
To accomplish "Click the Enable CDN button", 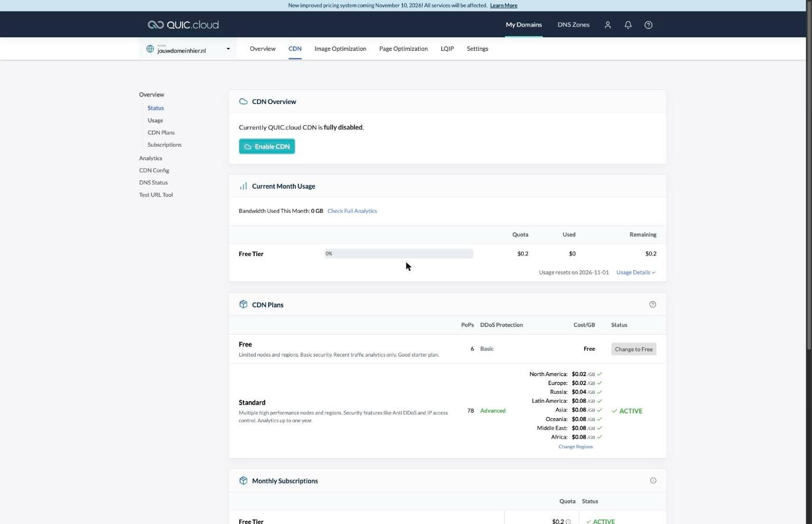I will click(x=267, y=147).
